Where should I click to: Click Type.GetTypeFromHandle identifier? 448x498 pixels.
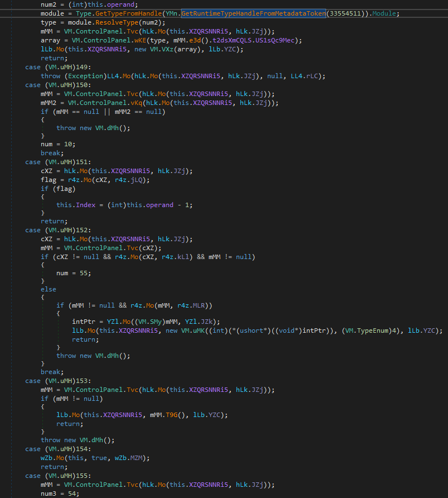click(119, 13)
